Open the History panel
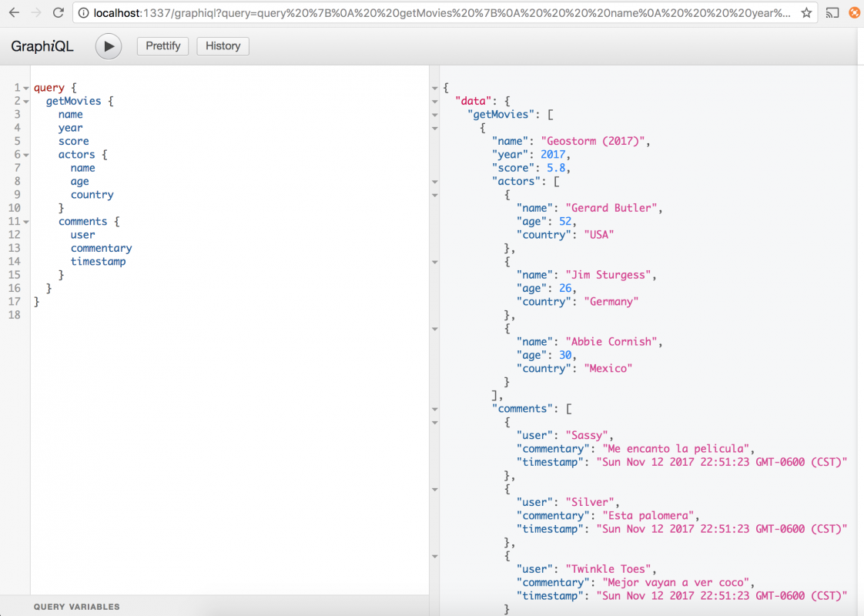 pyautogui.click(x=223, y=46)
